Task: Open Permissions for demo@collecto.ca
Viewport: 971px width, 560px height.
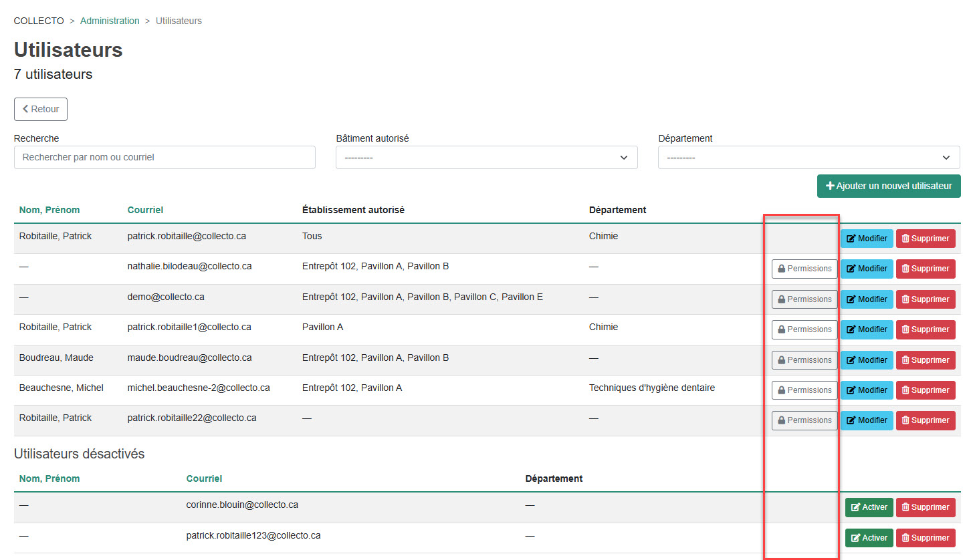Action: 804,299
